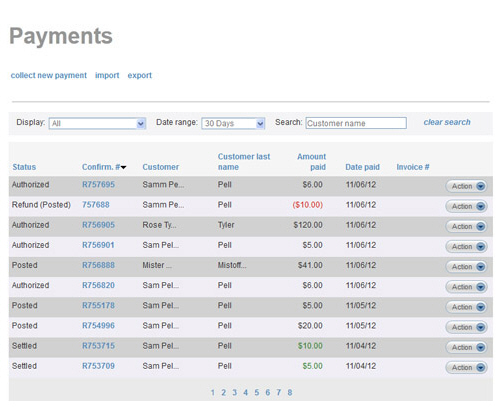The image size is (501, 407).
Task: Open confirmation 757688 refund
Action: 96,205
